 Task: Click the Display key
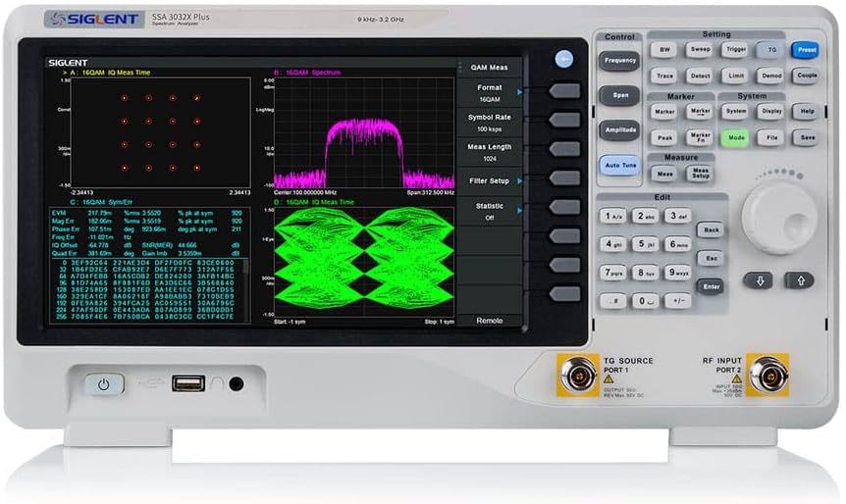(771, 112)
